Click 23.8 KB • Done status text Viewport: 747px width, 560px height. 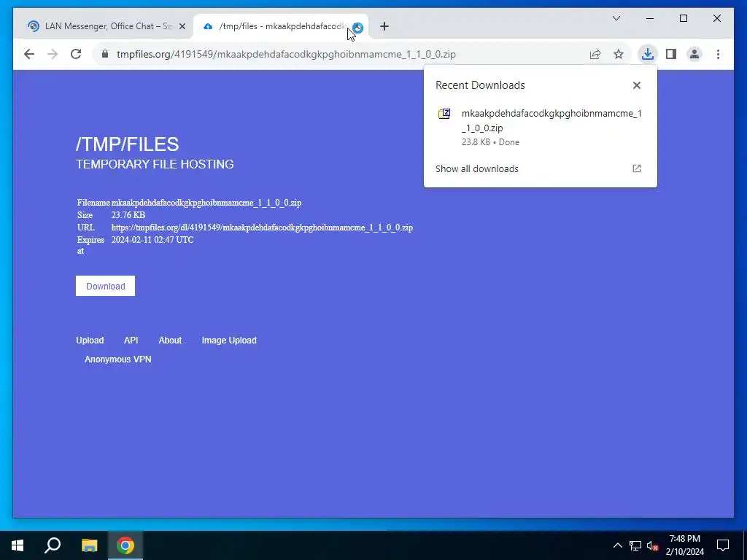pyautogui.click(x=490, y=142)
